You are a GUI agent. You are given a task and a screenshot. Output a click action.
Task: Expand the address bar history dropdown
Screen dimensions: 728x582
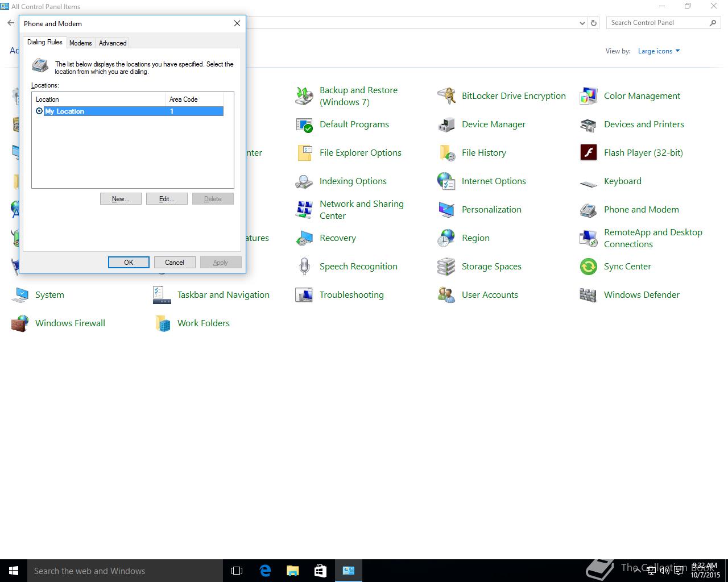(x=582, y=23)
